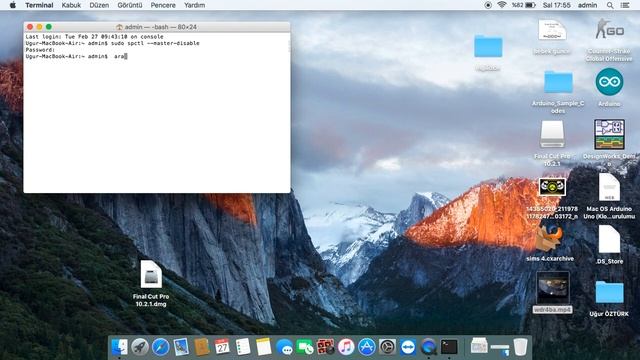Open Photo Booth icon in Dock
Viewport: 640px width, 360px height.
(x=325, y=347)
